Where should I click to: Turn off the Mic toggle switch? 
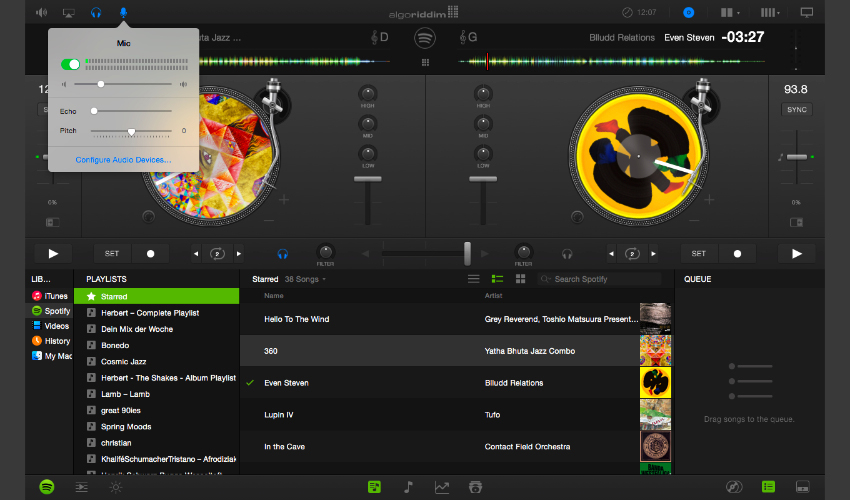pyautogui.click(x=70, y=64)
